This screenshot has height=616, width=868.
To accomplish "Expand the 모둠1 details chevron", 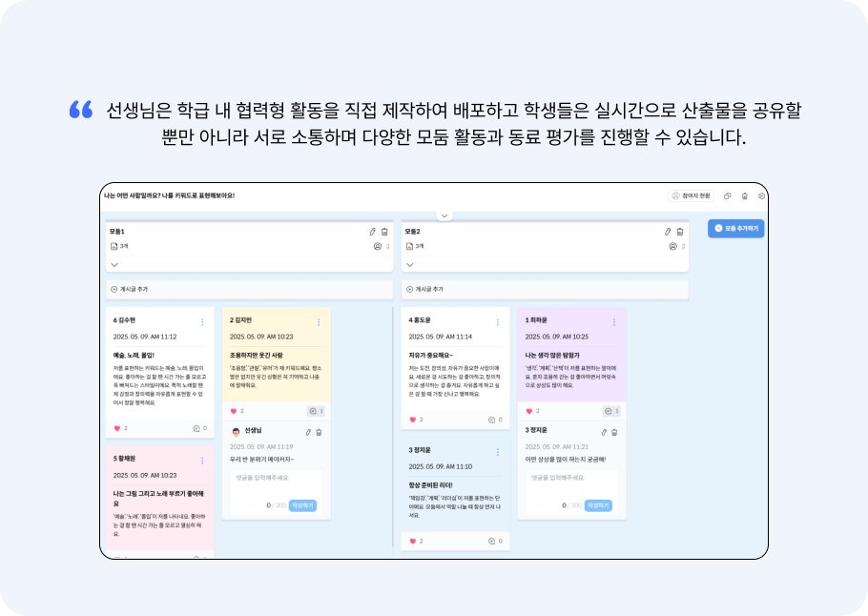I will [114, 265].
